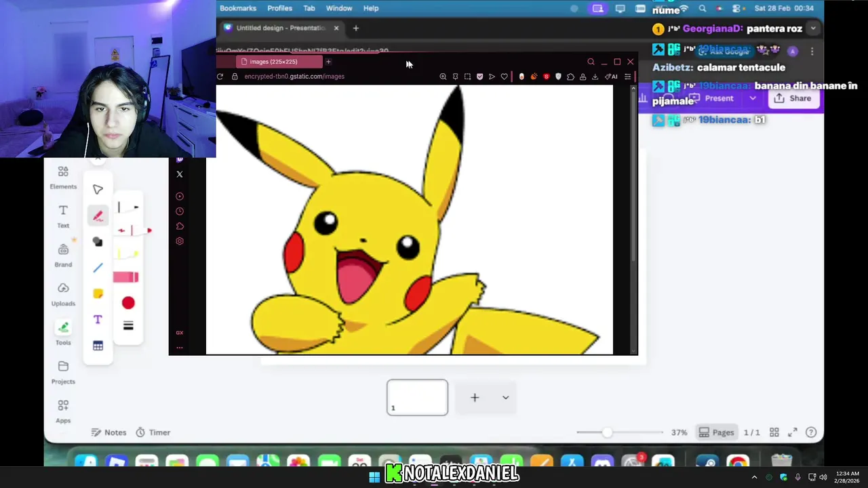Open the Profiles menu
The height and width of the screenshot is (488, 868).
[x=279, y=8]
